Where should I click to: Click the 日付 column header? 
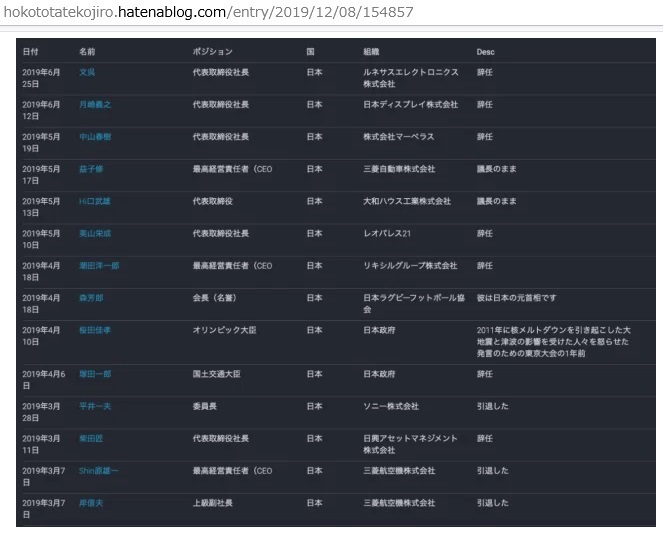(30, 52)
